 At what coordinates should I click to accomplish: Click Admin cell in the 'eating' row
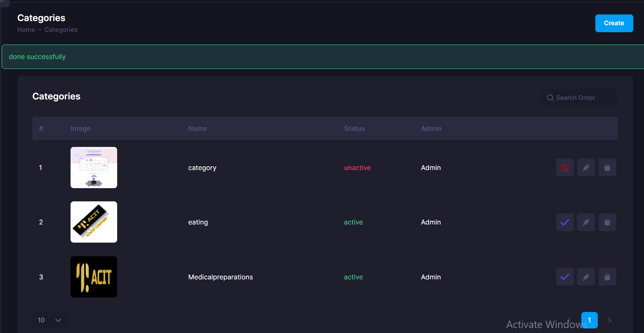click(x=431, y=222)
